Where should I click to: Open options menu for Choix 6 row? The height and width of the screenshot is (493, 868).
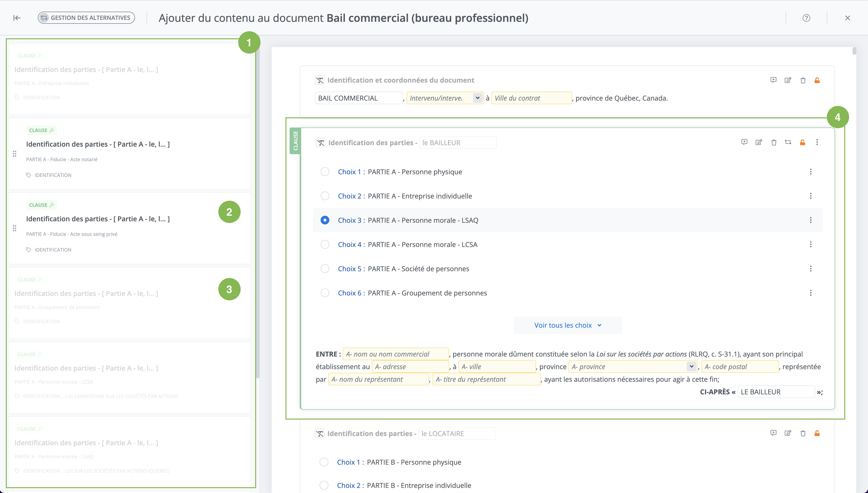tap(811, 293)
